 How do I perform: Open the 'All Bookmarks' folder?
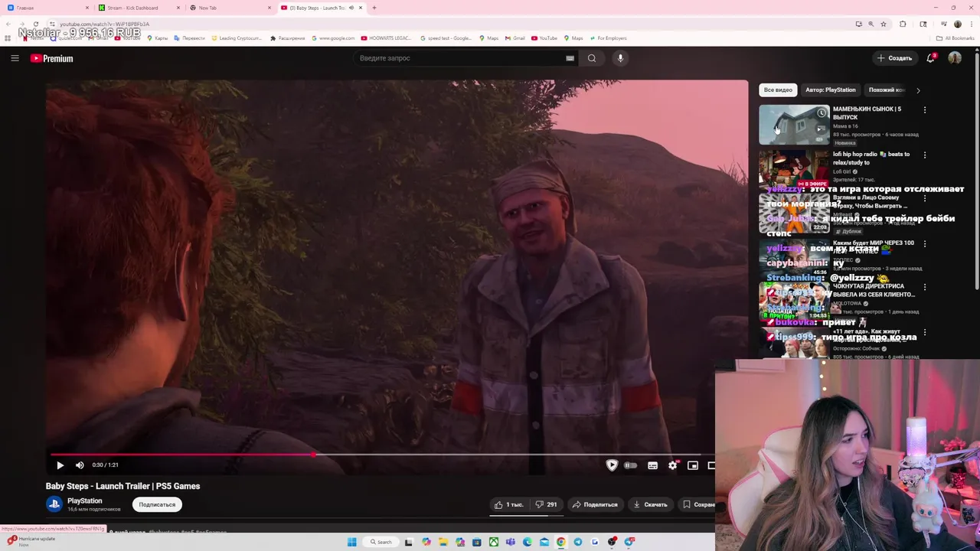pos(955,37)
